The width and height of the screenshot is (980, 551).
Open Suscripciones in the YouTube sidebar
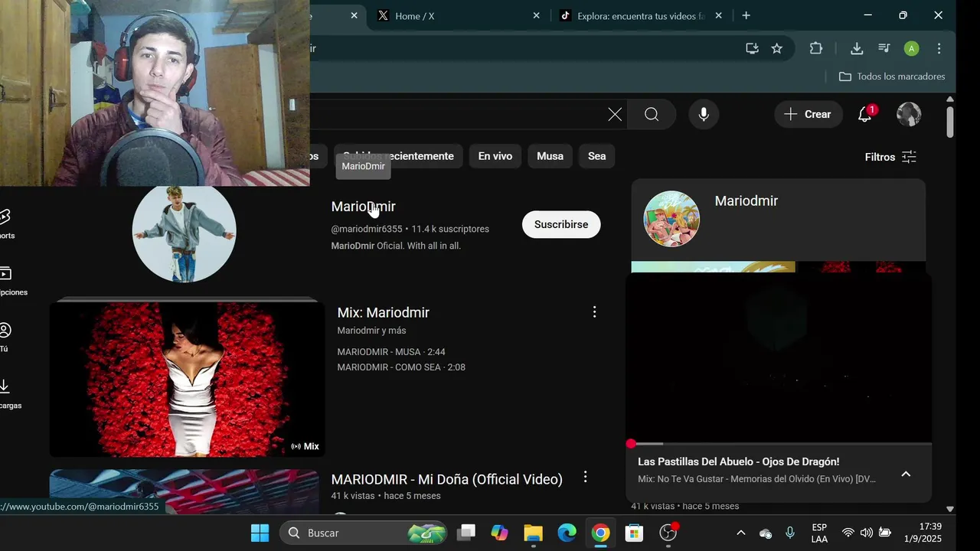click(x=8, y=281)
